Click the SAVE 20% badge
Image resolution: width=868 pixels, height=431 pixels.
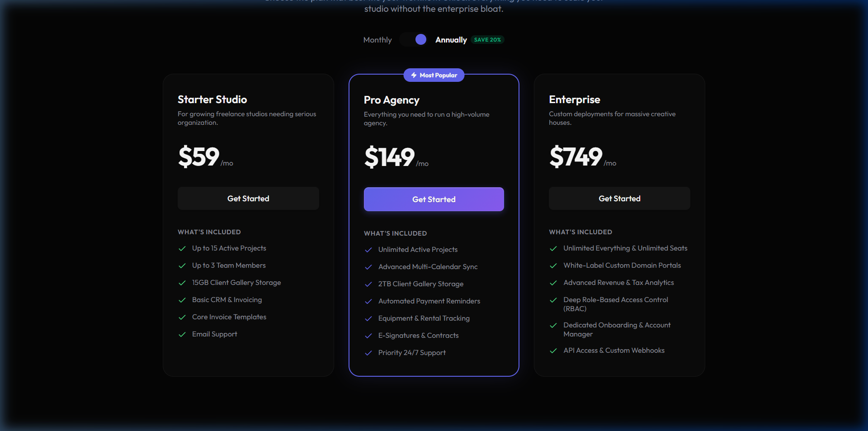coord(487,40)
